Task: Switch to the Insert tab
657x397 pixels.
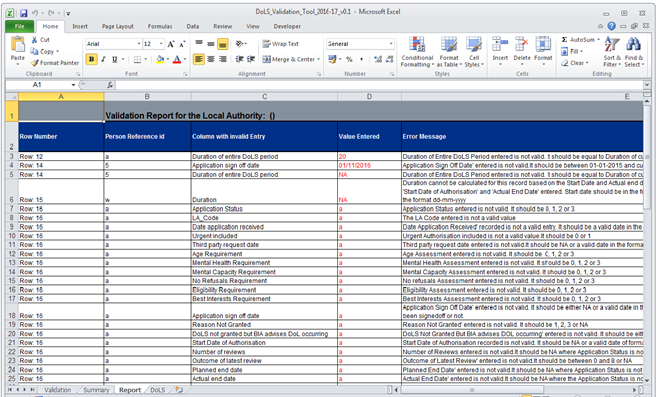Action: click(80, 26)
